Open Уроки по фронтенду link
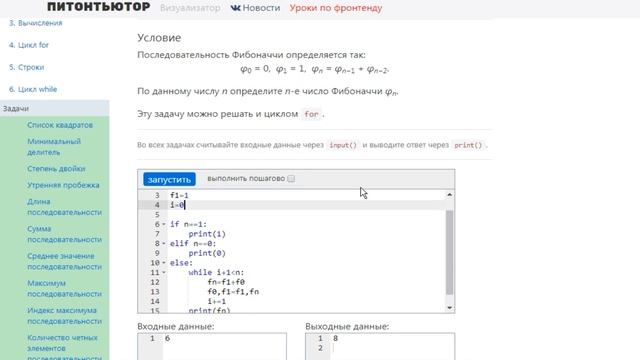 pos(336,8)
